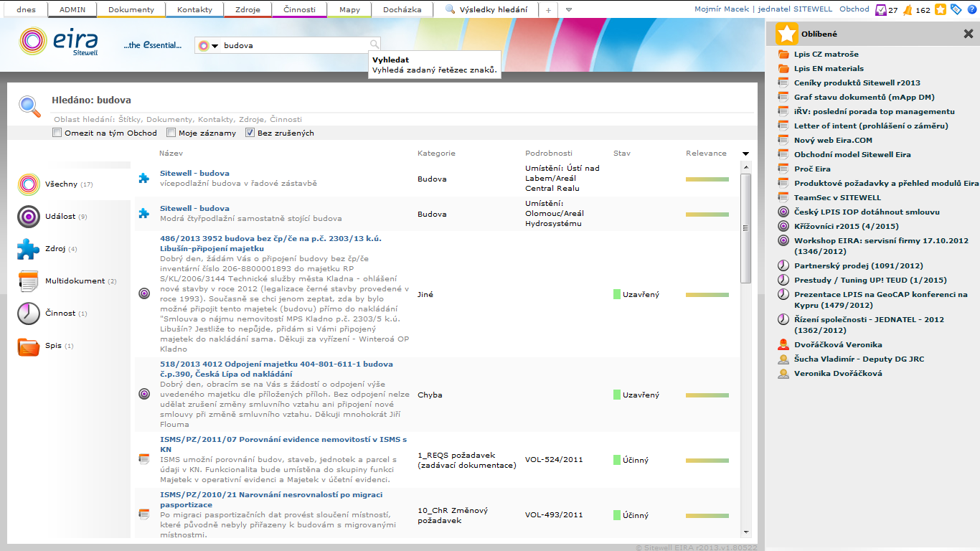The width and height of the screenshot is (980, 551).
Task: Click the Eira Sitewell logo
Action: point(59,42)
